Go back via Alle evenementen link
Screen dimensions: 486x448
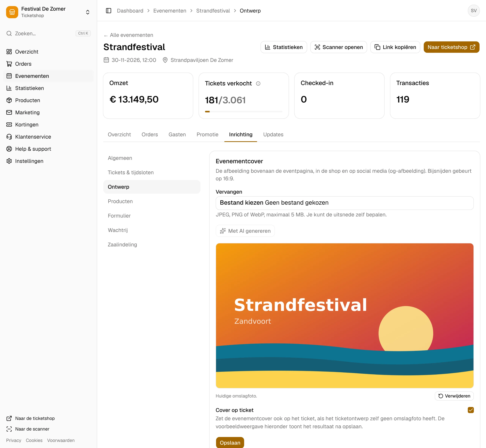pyautogui.click(x=129, y=35)
